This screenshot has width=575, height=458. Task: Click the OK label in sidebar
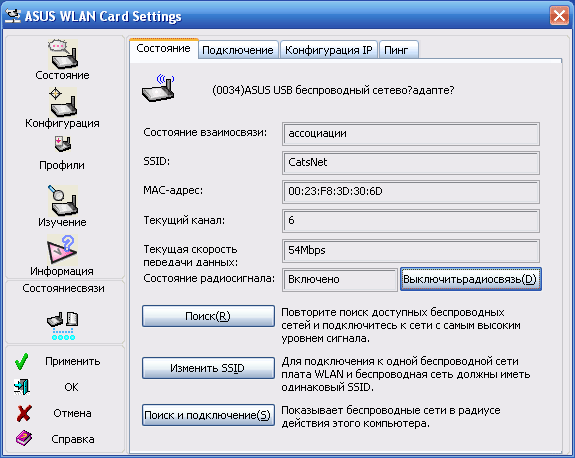(72, 387)
